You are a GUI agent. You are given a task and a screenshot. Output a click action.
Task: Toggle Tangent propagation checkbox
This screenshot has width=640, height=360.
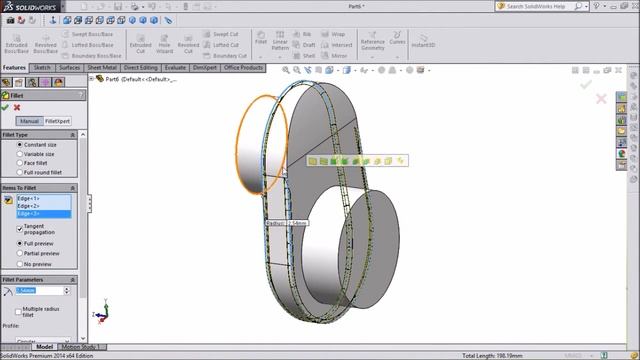[x=19, y=229]
